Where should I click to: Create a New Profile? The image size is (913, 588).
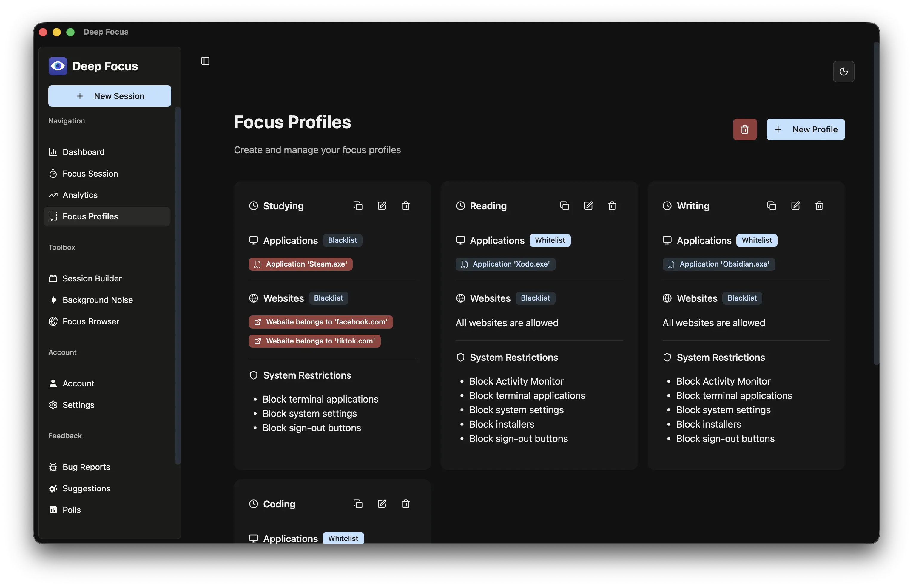[x=805, y=129]
